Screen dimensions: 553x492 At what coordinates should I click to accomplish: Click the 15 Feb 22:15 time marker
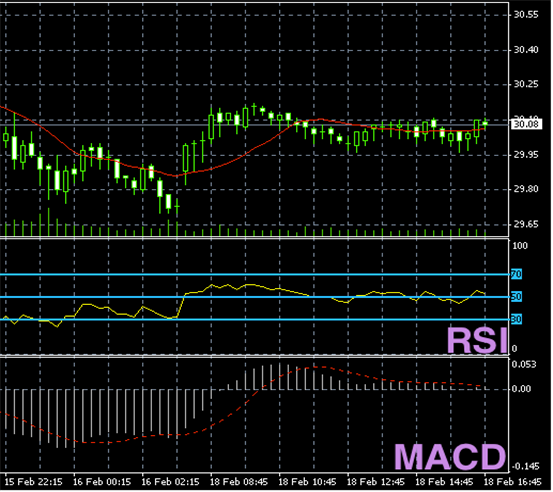pyautogui.click(x=34, y=482)
